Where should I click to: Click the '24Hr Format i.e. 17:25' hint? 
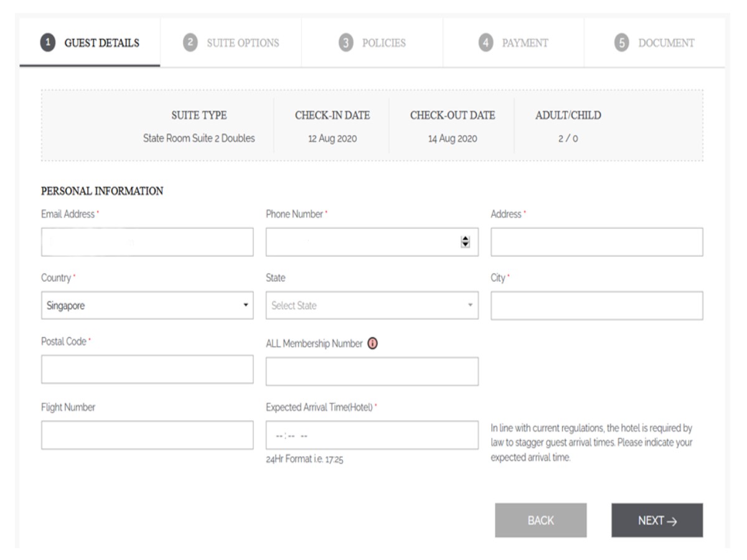(x=304, y=460)
